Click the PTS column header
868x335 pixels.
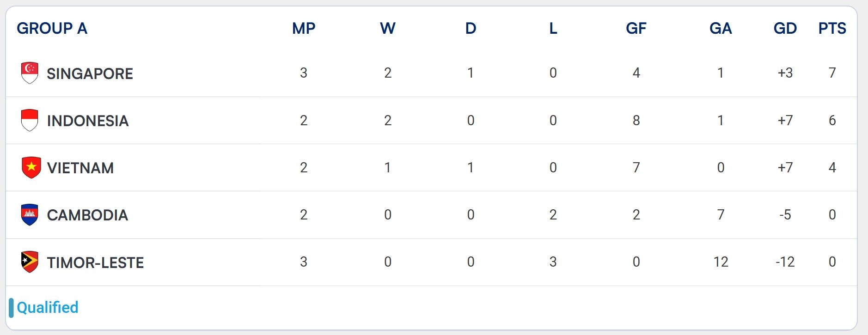point(832,28)
